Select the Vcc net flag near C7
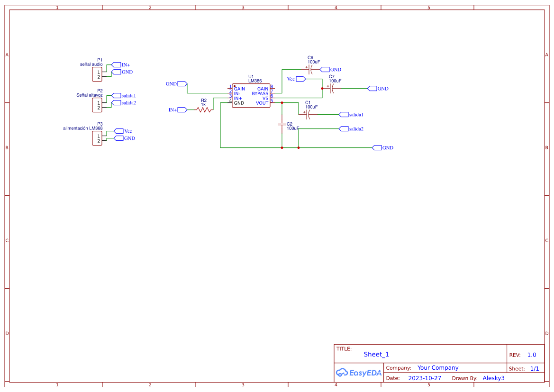 pyautogui.click(x=300, y=79)
